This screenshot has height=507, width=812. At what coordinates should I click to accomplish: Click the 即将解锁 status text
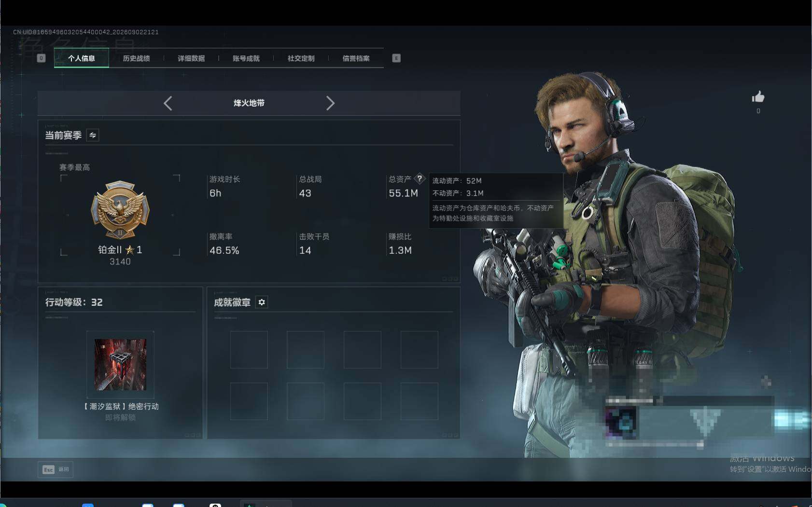[120, 418]
